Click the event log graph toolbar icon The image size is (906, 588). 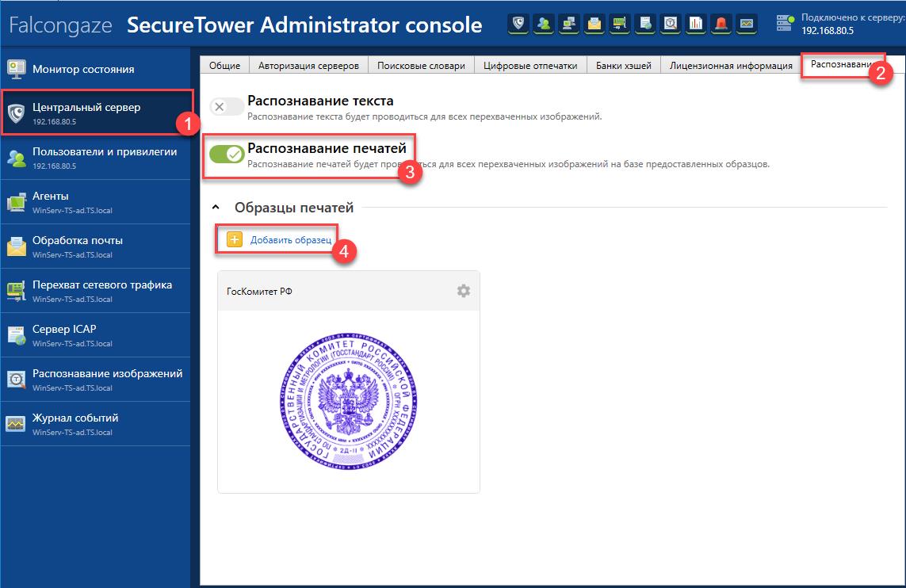[x=747, y=24]
